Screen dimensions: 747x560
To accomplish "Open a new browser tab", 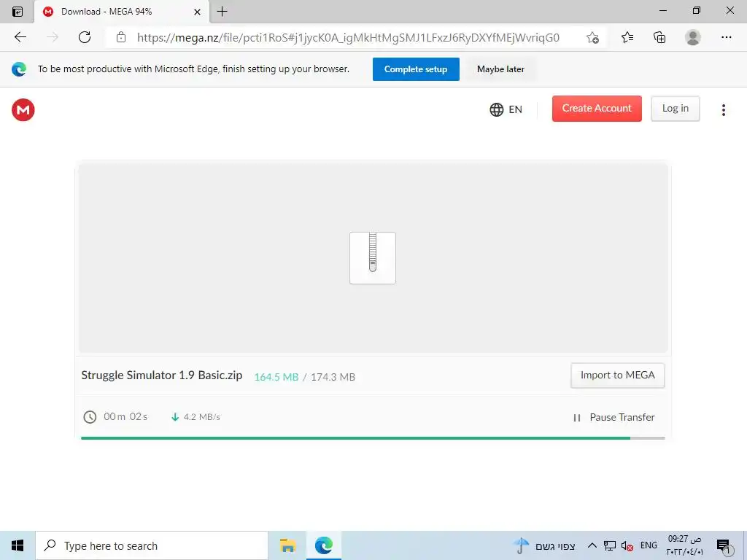I will click(x=222, y=12).
